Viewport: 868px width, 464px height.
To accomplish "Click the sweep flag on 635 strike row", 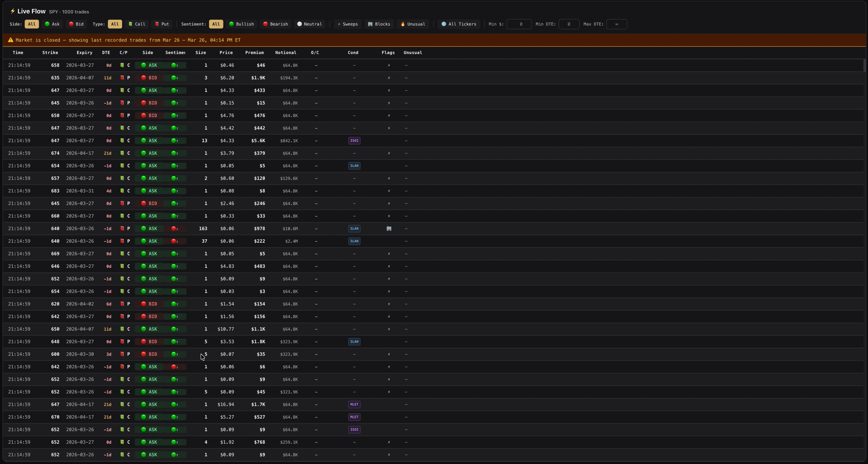I will click(x=389, y=78).
